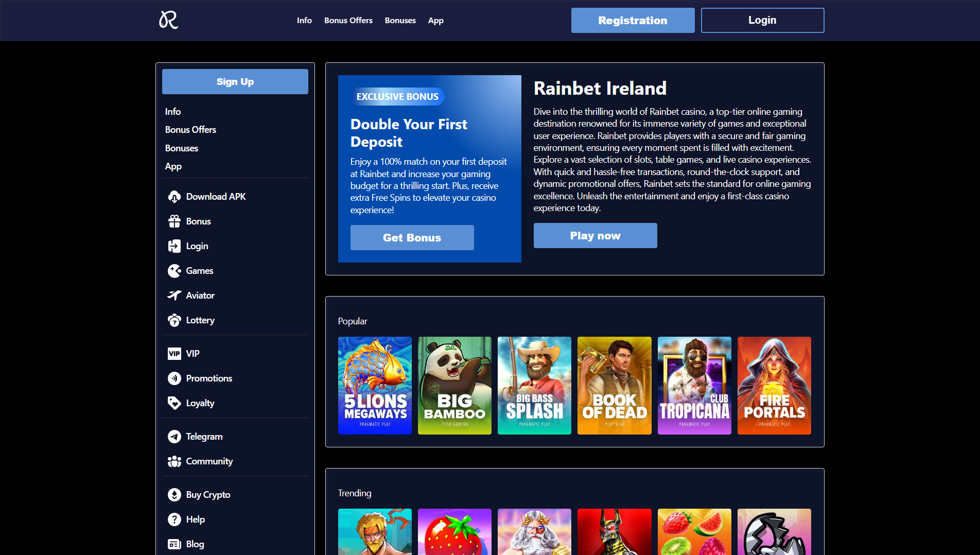Open the Big Bamboo game
980x555 pixels.
454,386
